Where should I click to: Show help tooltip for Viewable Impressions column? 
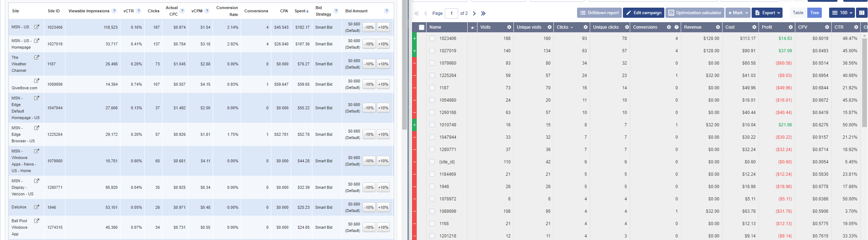115,11
